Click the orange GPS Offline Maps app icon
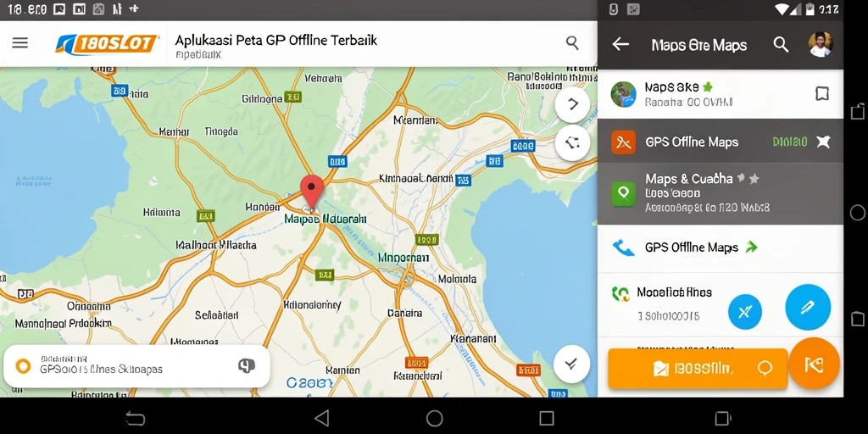 [x=623, y=142]
